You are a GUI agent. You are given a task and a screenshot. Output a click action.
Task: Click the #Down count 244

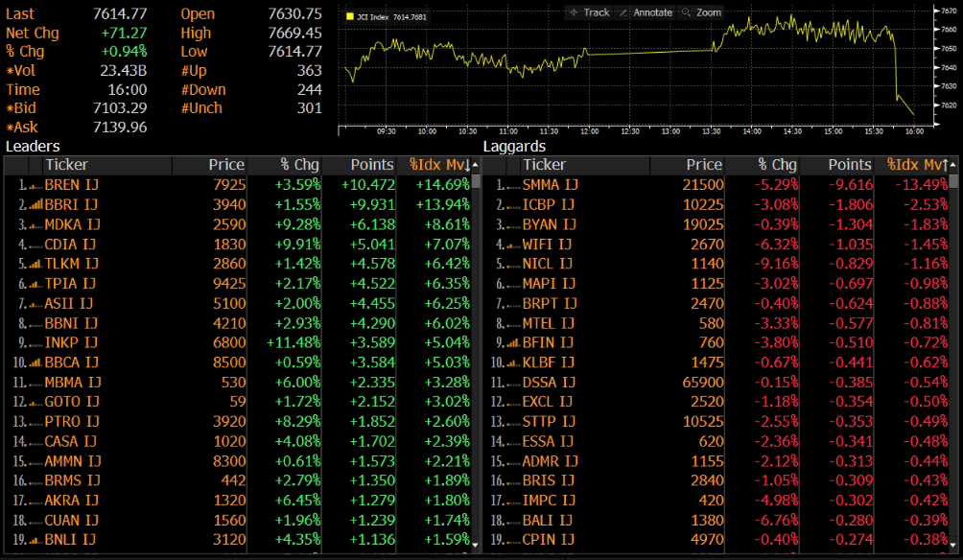click(310, 89)
